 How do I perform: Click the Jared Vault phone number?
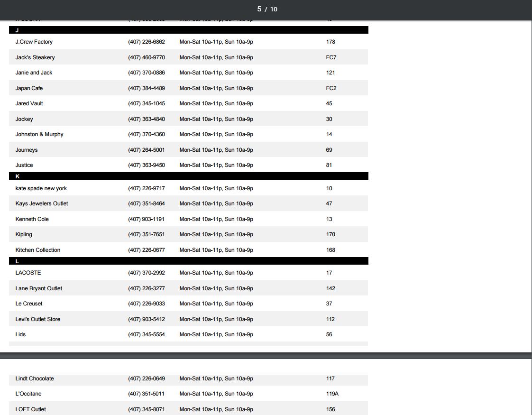click(147, 103)
